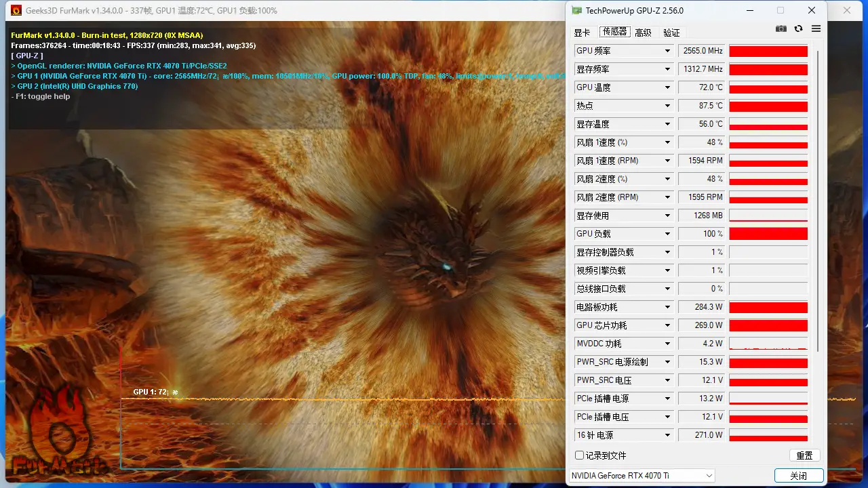This screenshot has width=868, height=488.
Task: Click the OpenGL renderer info line
Action: point(119,66)
